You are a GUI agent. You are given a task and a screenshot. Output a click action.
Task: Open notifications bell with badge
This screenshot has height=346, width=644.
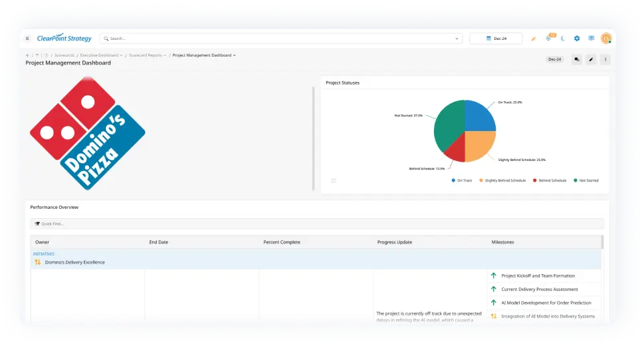tap(549, 38)
